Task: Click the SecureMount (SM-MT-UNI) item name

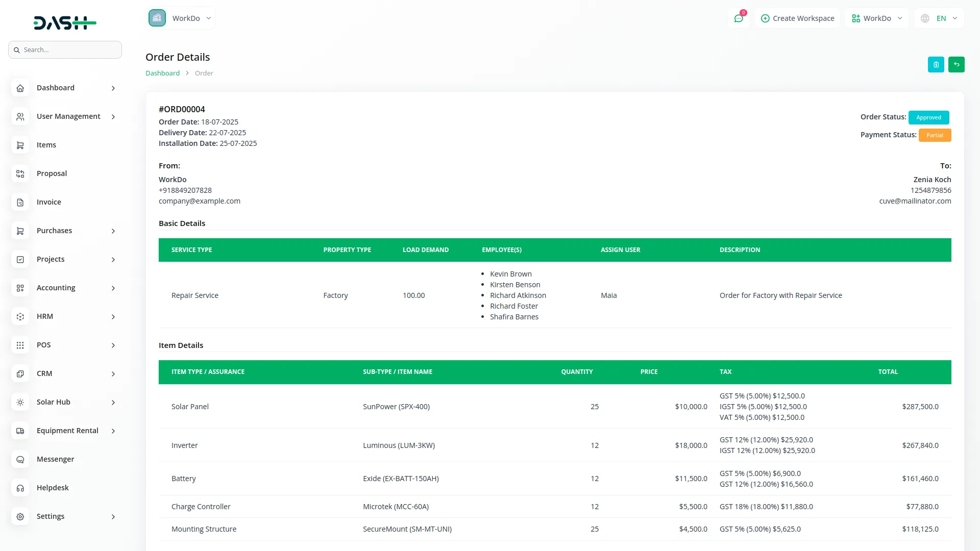Action: 407,529
